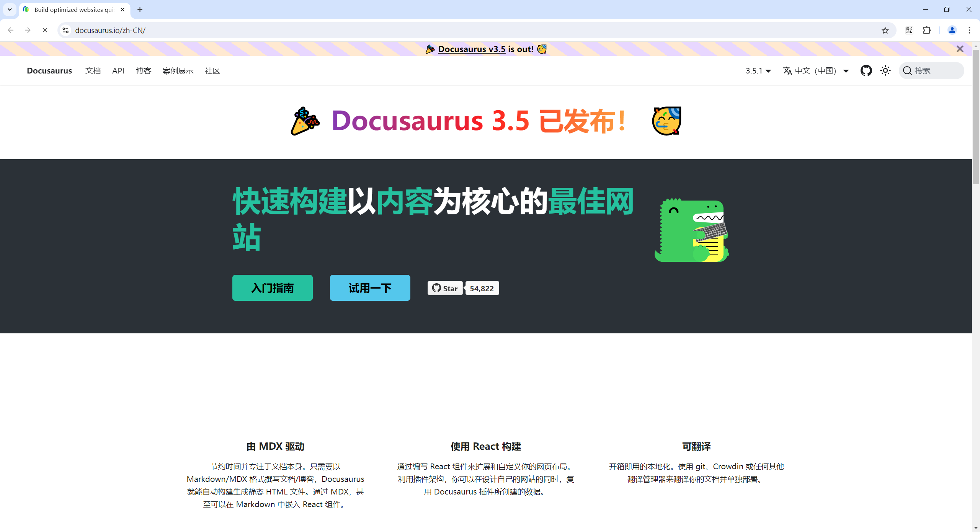This screenshot has width=980, height=532.
Task: Click the 由 MDX 驱动 heading
Action: pyautogui.click(x=275, y=446)
